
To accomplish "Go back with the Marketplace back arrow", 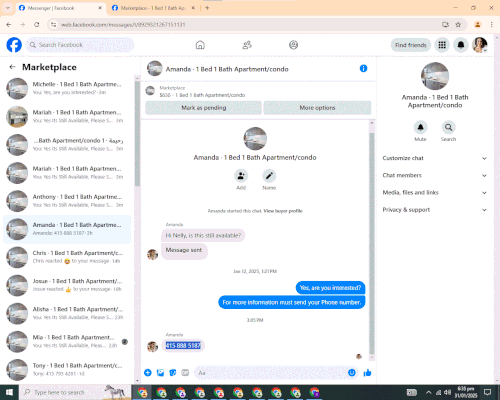I will [x=12, y=67].
